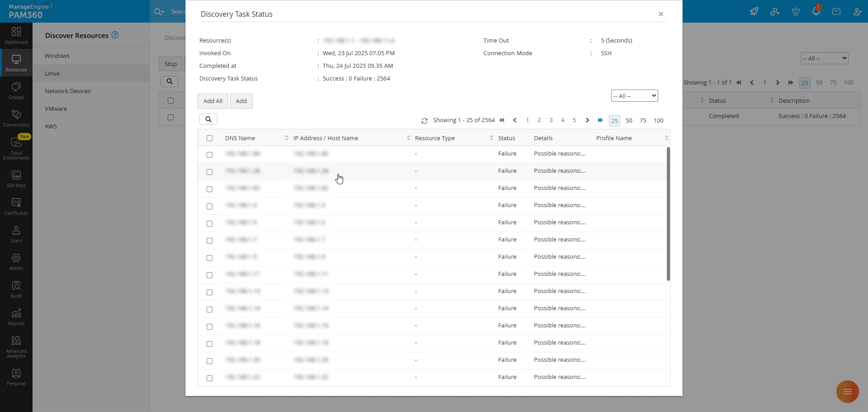
Task: Open the Audit section in the sidebar
Action: coord(16,289)
